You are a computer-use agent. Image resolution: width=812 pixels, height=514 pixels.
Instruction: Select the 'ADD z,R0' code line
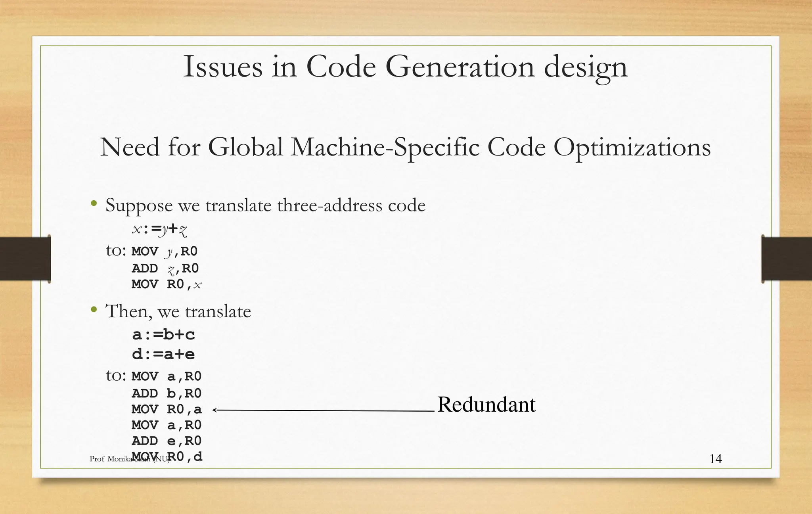click(x=165, y=269)
